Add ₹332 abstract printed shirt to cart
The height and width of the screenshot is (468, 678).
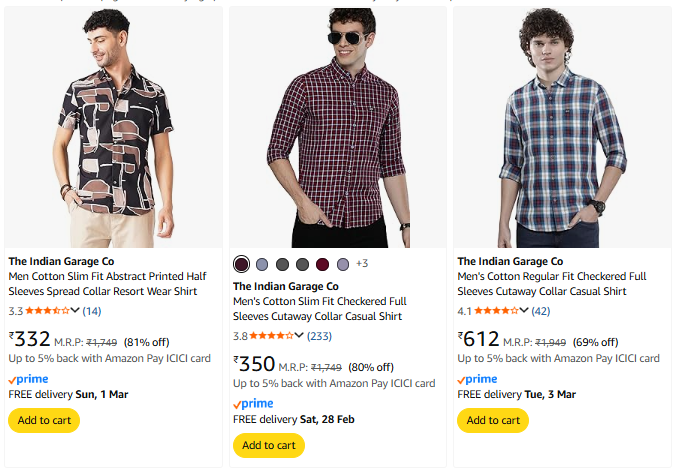[44, 420]
